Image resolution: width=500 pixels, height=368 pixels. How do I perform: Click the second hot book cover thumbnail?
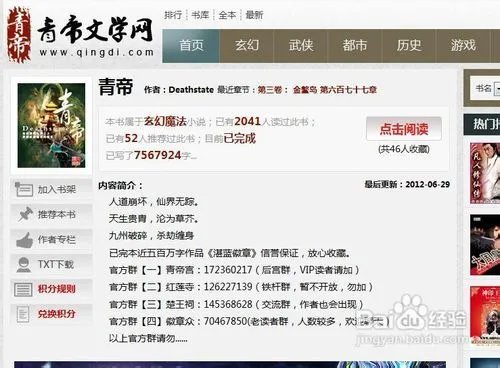pyautogui.click(x=485, y=245)
